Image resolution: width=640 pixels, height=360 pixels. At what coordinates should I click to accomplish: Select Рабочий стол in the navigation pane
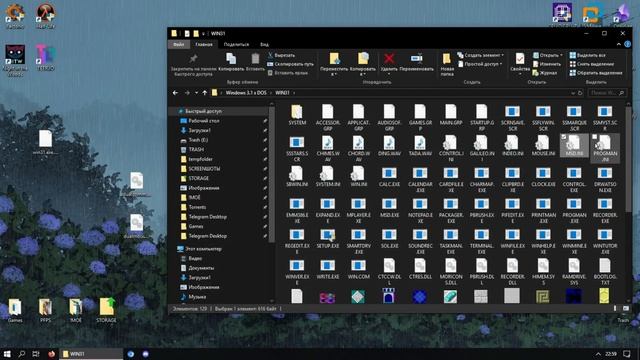point(204,121)
